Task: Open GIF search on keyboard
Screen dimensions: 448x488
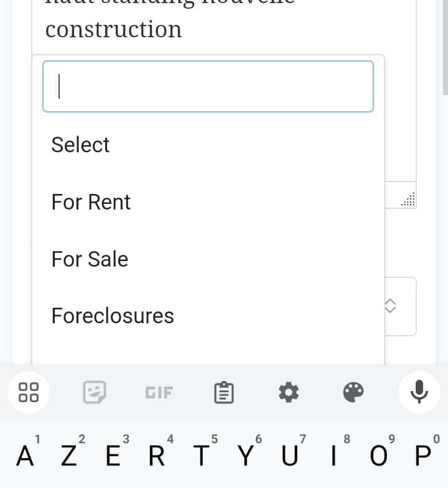Action: [x=159, y=392]
